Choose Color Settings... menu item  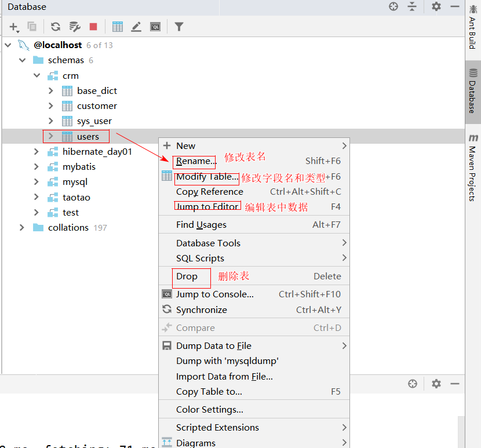click(x=254, y=409)
